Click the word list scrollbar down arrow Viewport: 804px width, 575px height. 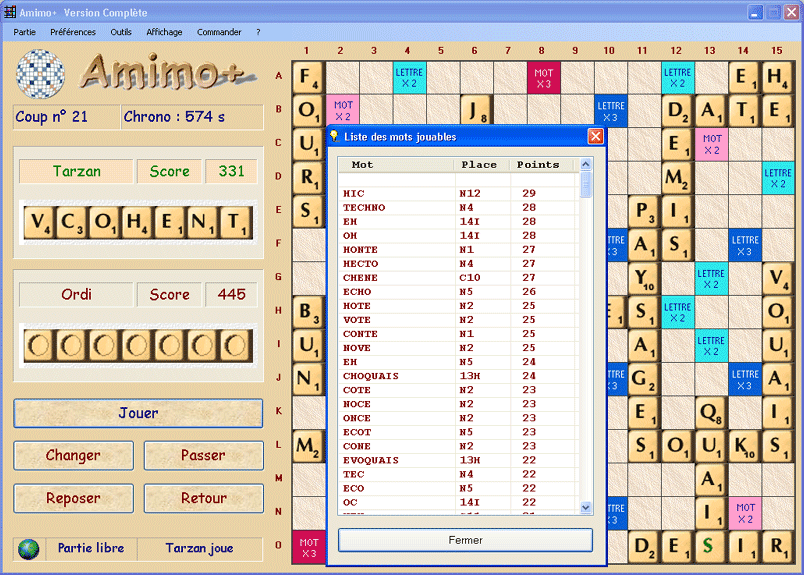pyautogui.click(x=586, y=508)
